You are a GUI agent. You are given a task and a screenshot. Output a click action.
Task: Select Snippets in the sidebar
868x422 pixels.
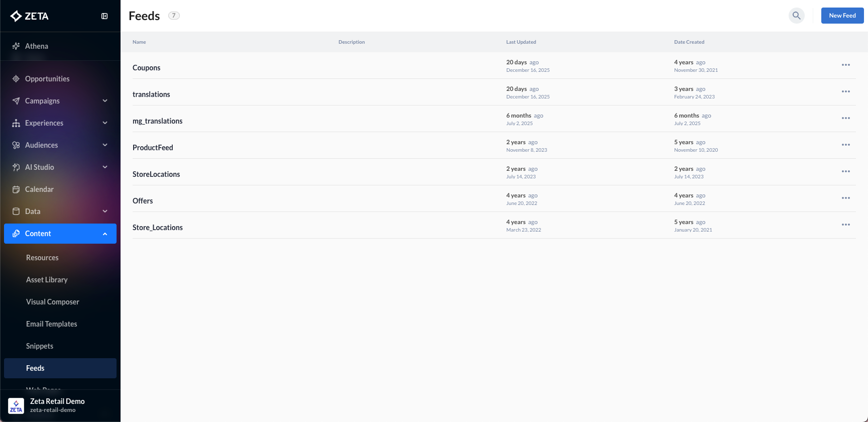click(40, 346)
